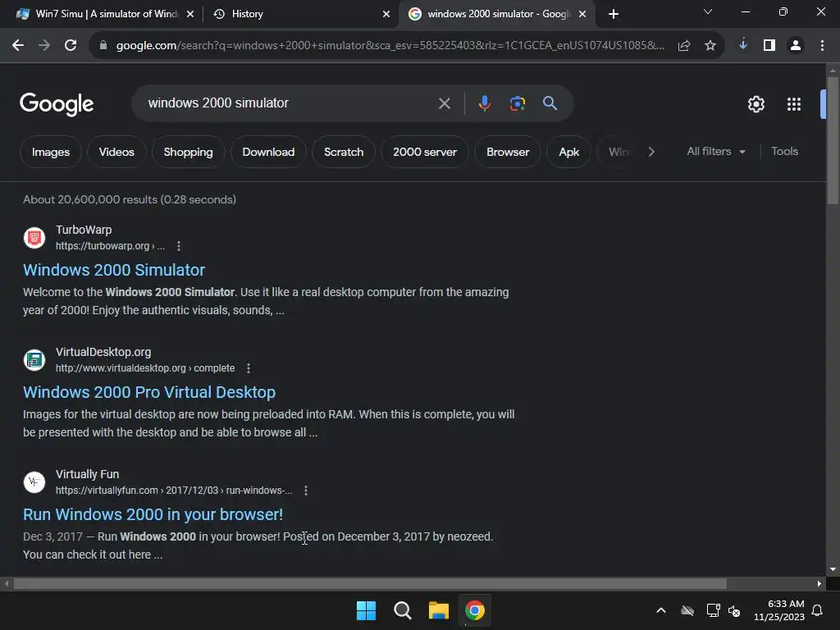Bookmark this page with star icon
Viewport: 840px width, 630px height.
click(710, 46)
